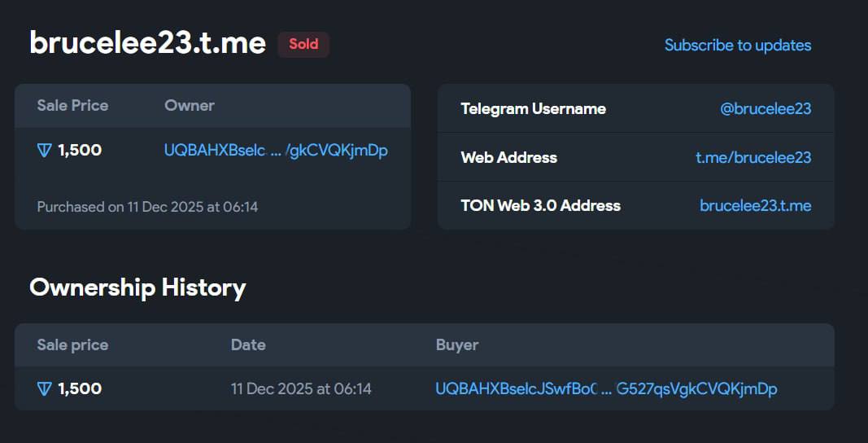Viewport: 868px width, 443px height.
Task: Click the Buyer column header
Action: [457, 344]
